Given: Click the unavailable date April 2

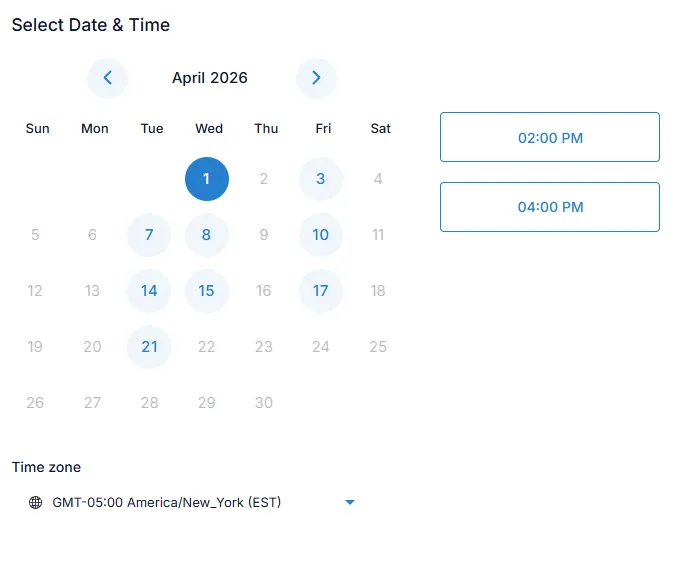Looking at the screenshot, I should (x=264, y=179).
